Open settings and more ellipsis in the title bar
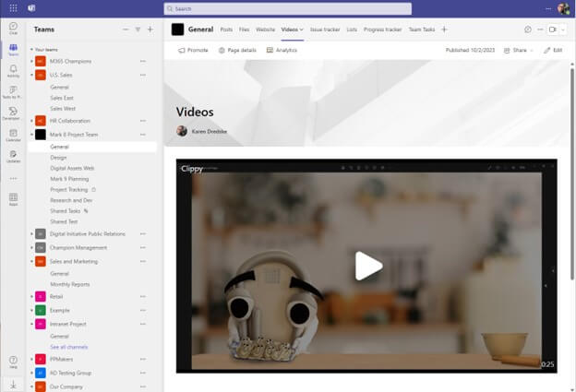Viewport: 576px width, 392px height. coord(548,8)
